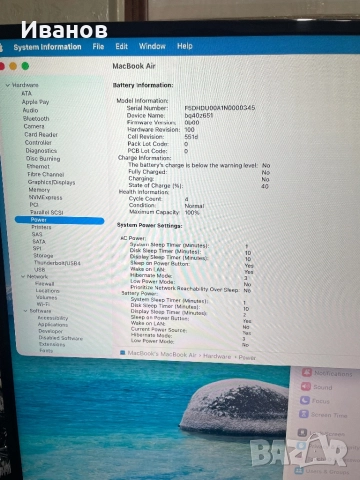
Task: Click the yellow minimize window button
Action: (x=13, y=66)
